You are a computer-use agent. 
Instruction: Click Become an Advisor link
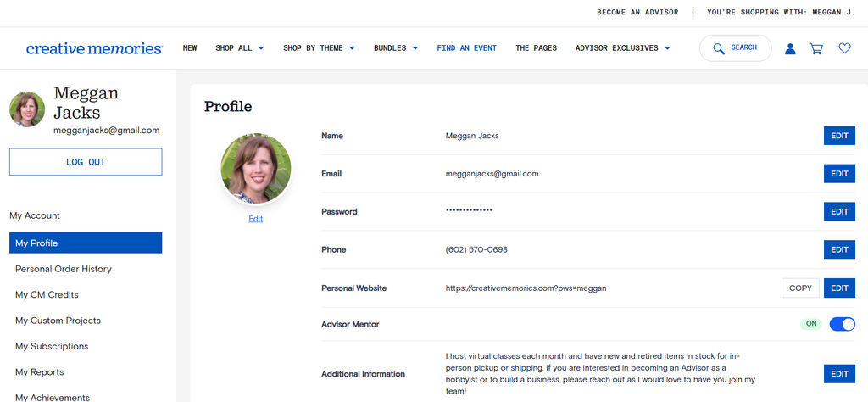point(637,12)
